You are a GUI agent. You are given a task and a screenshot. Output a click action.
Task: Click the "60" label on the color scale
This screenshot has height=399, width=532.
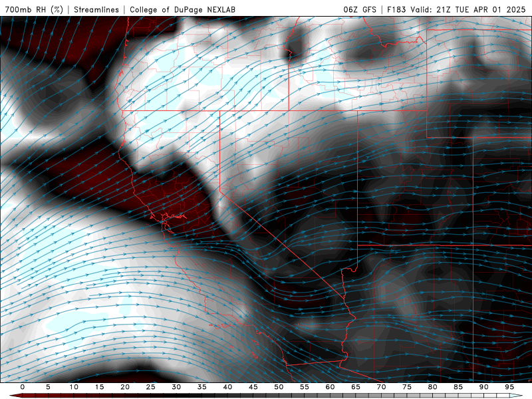coord(330,387)
